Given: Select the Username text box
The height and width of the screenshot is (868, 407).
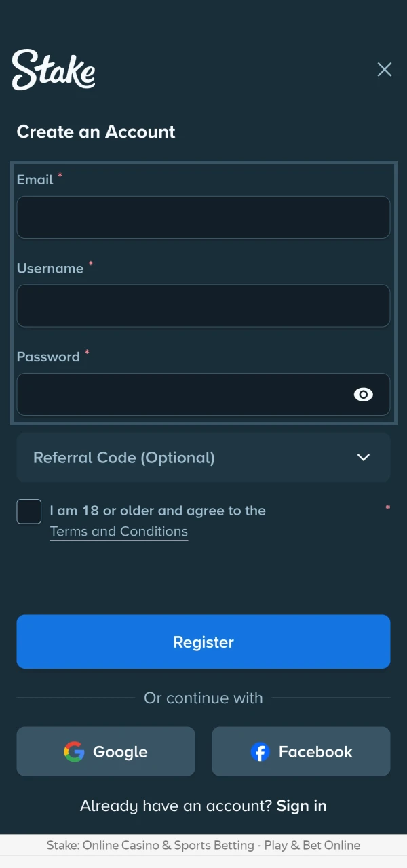Looking at the screenshot, I should [203, 306].
